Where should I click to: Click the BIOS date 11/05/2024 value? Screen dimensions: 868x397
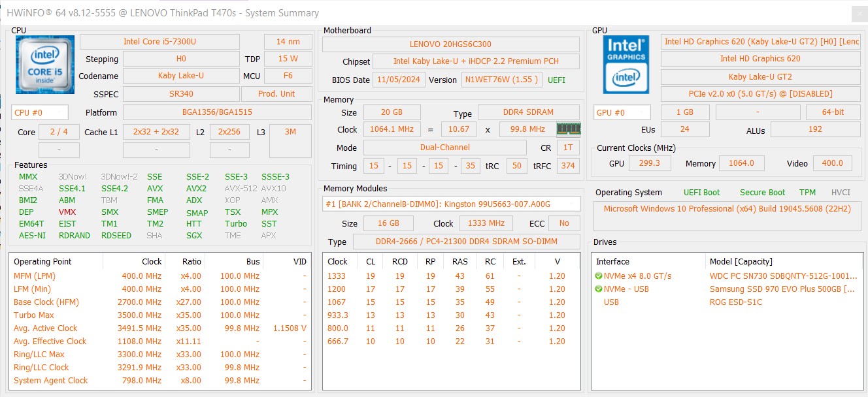click(399, 80)
